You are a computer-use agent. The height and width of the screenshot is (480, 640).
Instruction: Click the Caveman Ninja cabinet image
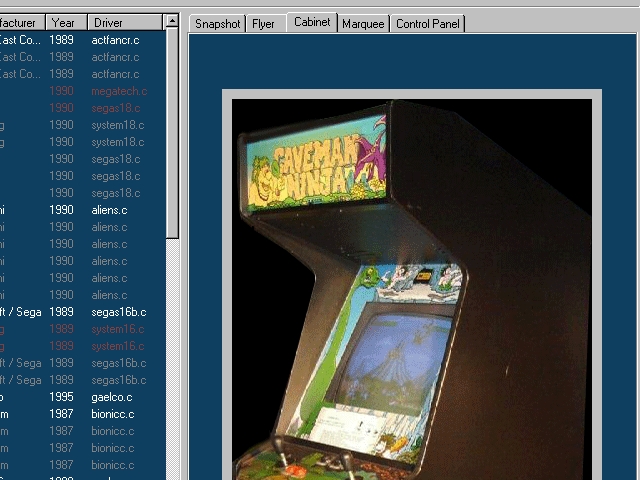tap(412, 289)
